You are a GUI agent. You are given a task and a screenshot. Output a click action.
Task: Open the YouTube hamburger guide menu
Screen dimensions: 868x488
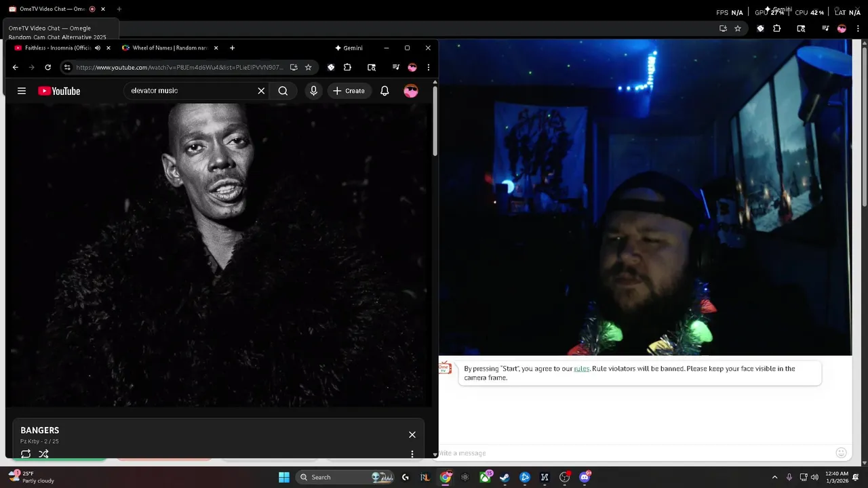pos(22,91)
